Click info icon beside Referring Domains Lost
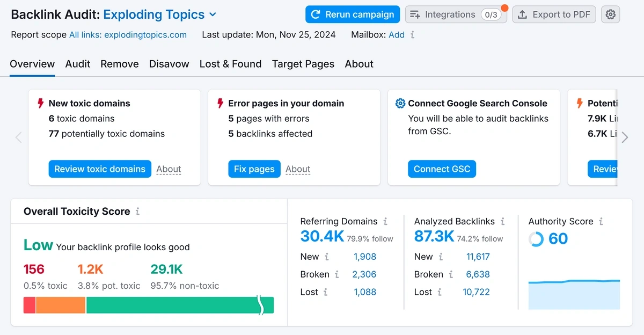 pos(326,292)
